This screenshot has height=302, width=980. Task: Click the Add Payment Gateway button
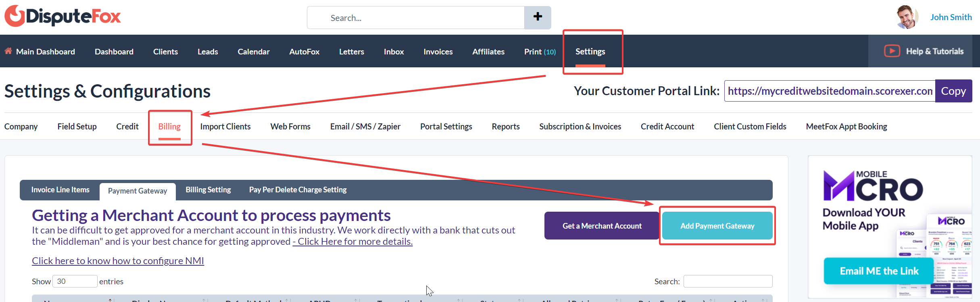(x=717, y=226)
